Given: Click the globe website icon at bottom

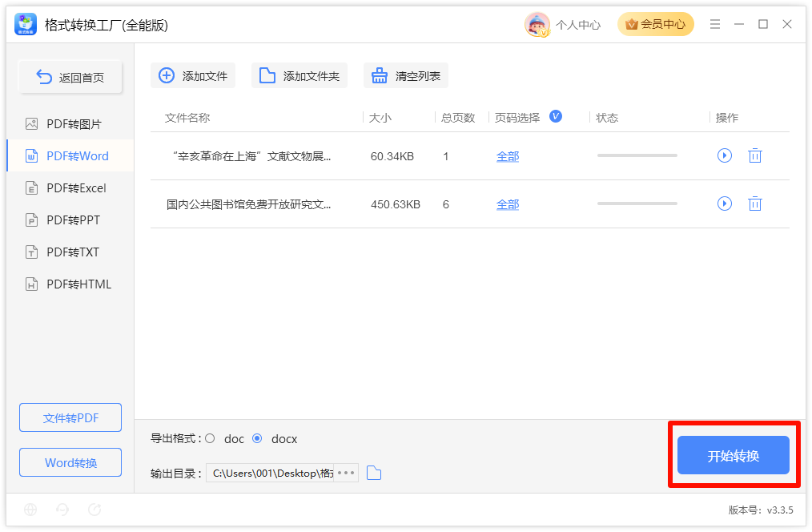Looking at the screenshot, I should [30, 510].
